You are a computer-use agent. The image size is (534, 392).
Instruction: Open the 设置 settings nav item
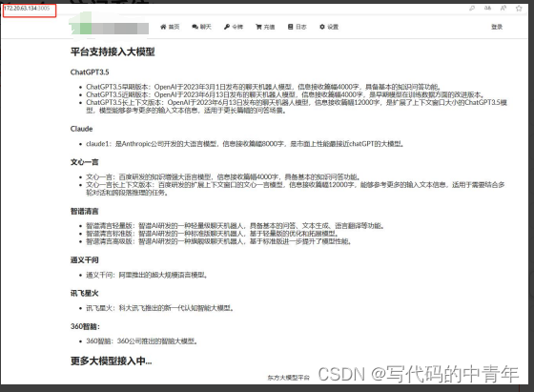tap(329, 27)
